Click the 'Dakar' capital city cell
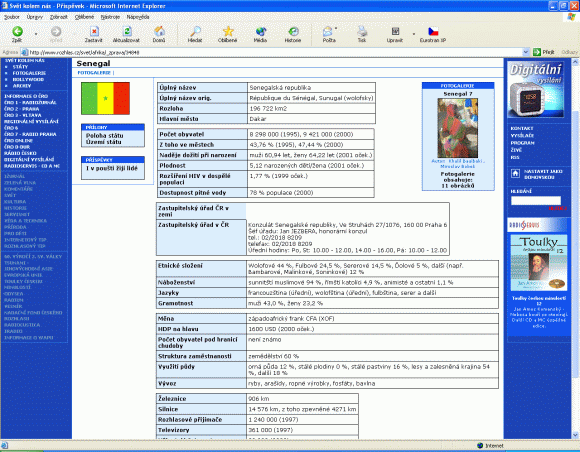This screenshot has width=580, height=452. [311, 119]
